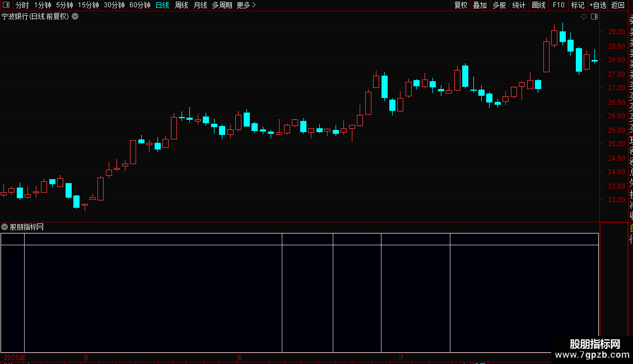Open the 复权 adjustment menu
633x364 pixels.
point(460,5)
